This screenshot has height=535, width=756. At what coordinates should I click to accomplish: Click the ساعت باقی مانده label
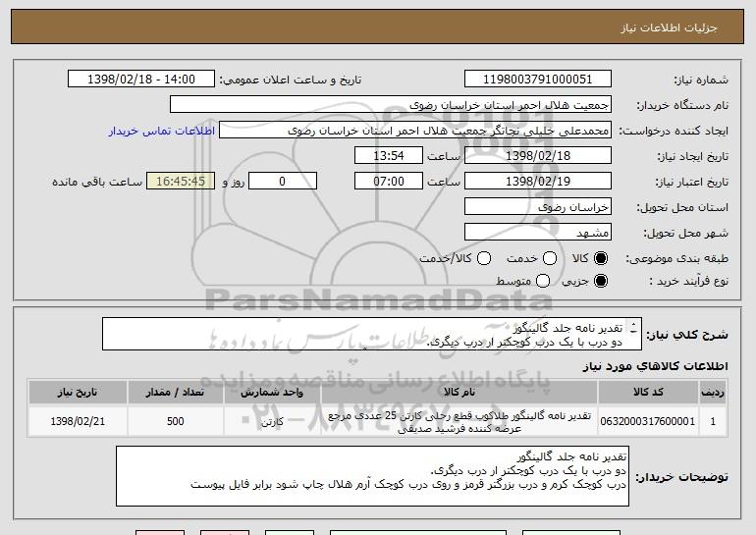click(97, 182)
